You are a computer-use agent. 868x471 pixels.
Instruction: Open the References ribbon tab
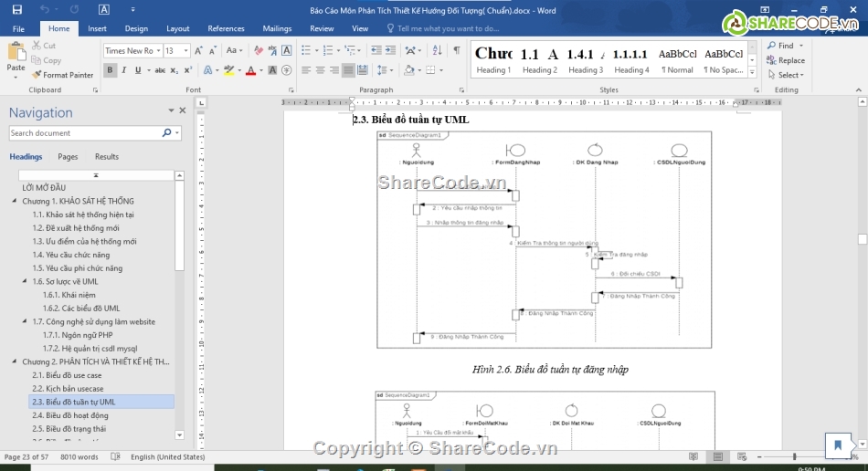[x=226, y=28]
